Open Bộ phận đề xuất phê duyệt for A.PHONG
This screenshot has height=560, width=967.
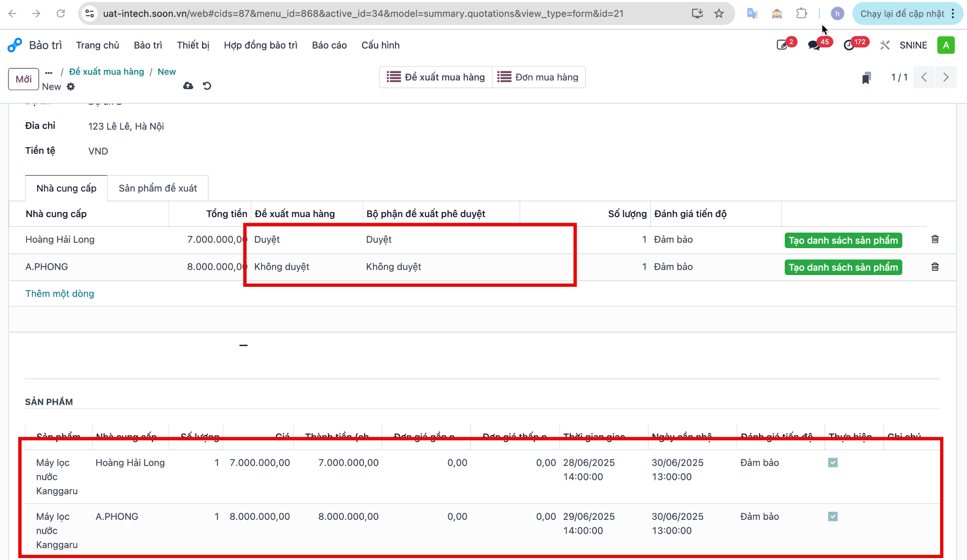441,267
